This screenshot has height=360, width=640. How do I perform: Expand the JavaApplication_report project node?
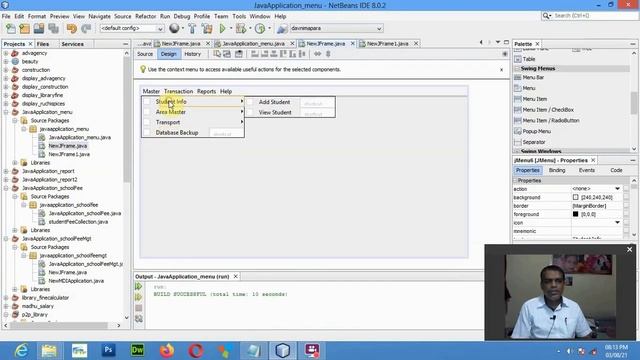pos(6,171)
